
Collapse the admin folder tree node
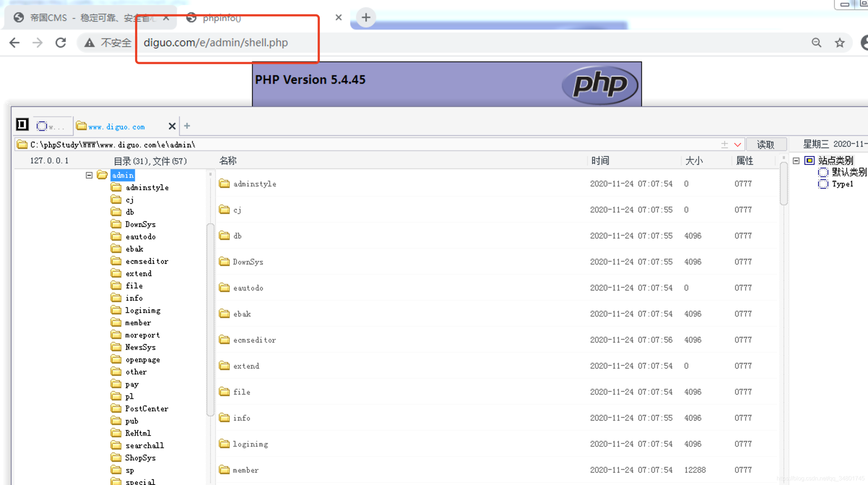[x=89, y=175]
